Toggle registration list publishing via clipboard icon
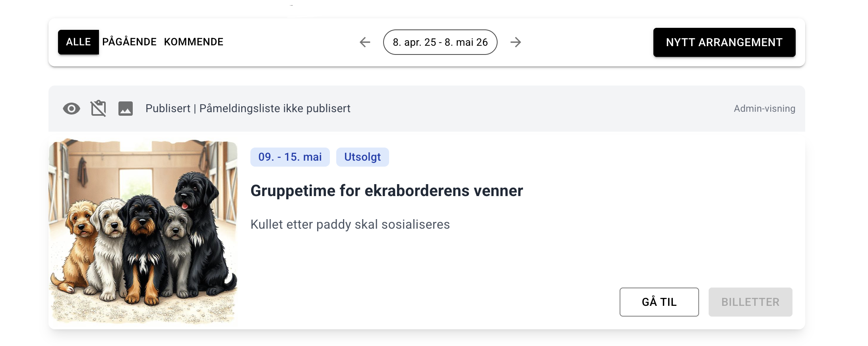Viewport: 868px width, 346px height. click(x=98, y=108)
